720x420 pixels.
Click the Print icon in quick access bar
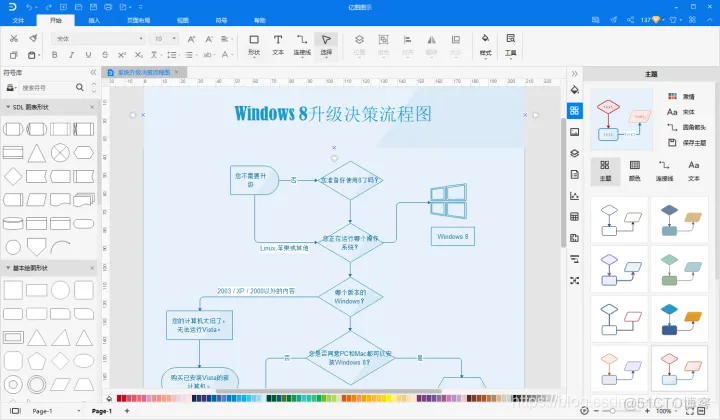pos(108,7)
